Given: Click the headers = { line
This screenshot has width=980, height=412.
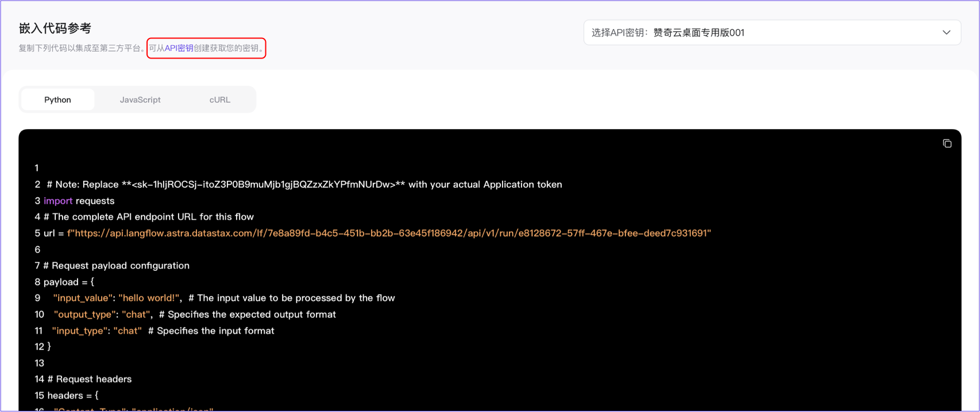Looking at the screenshot, I should (x=72, y=395).
